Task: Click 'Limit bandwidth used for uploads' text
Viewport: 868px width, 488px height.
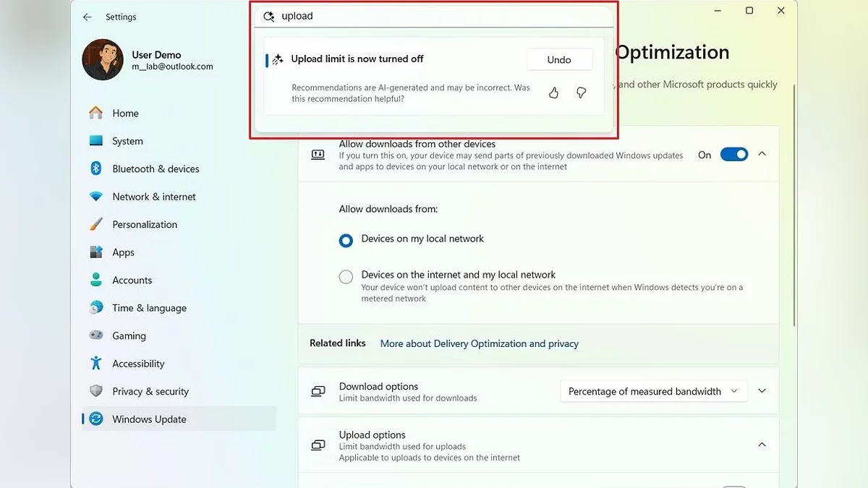Action: coord(402,447)
